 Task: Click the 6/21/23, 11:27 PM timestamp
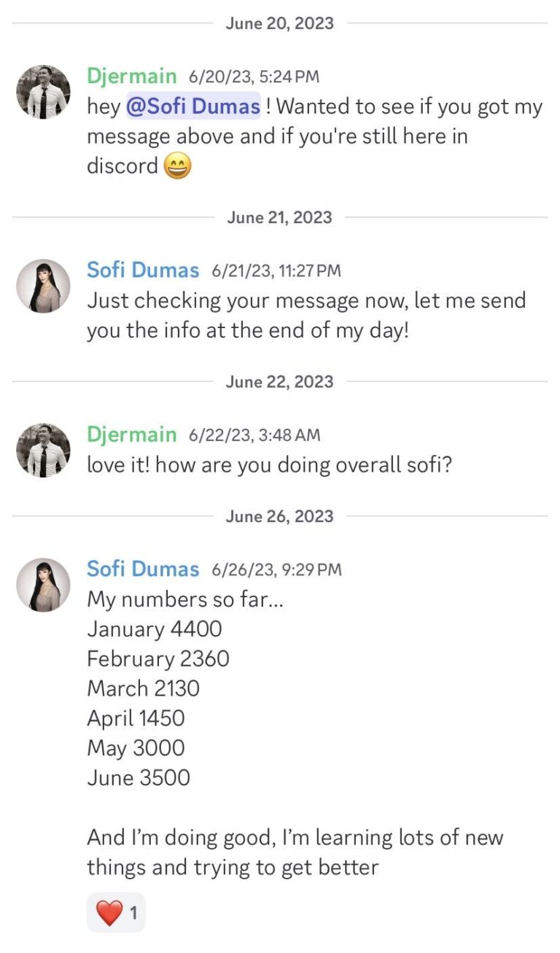point(276,271)
